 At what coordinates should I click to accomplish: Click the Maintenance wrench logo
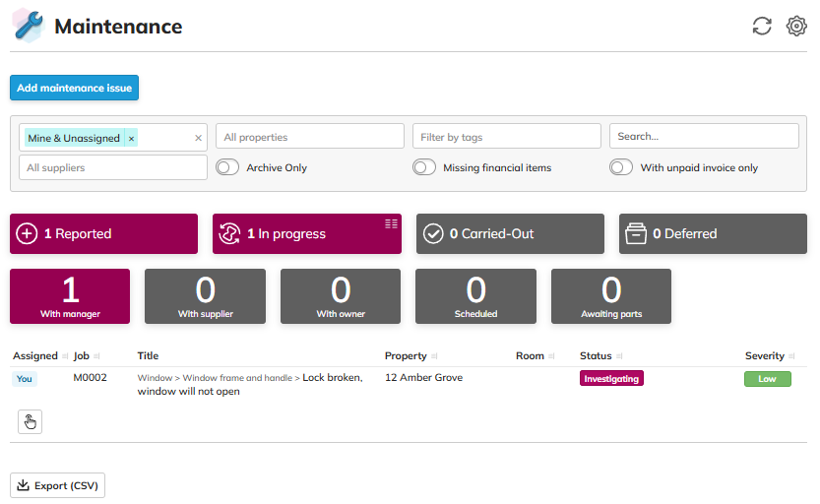(28, 26)
